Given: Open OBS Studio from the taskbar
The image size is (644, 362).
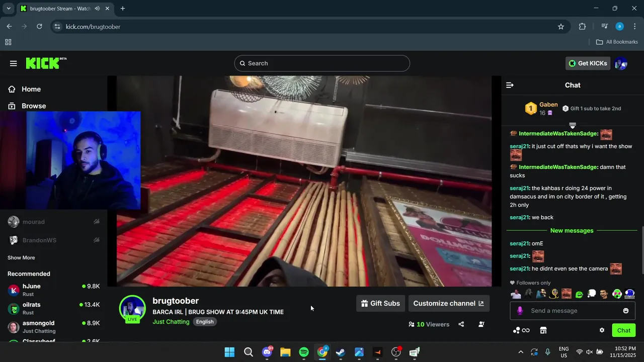Looking at the screenshot, I should 396,352.
